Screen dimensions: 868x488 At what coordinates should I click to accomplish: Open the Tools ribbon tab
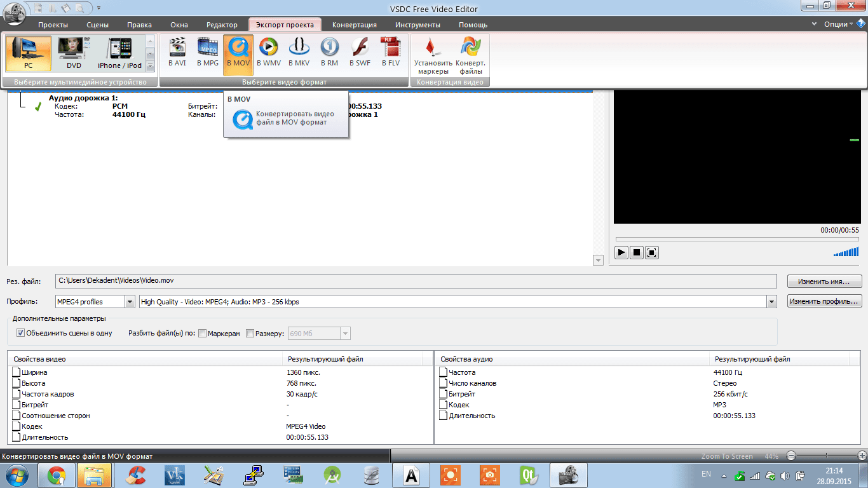pos(417,25)
